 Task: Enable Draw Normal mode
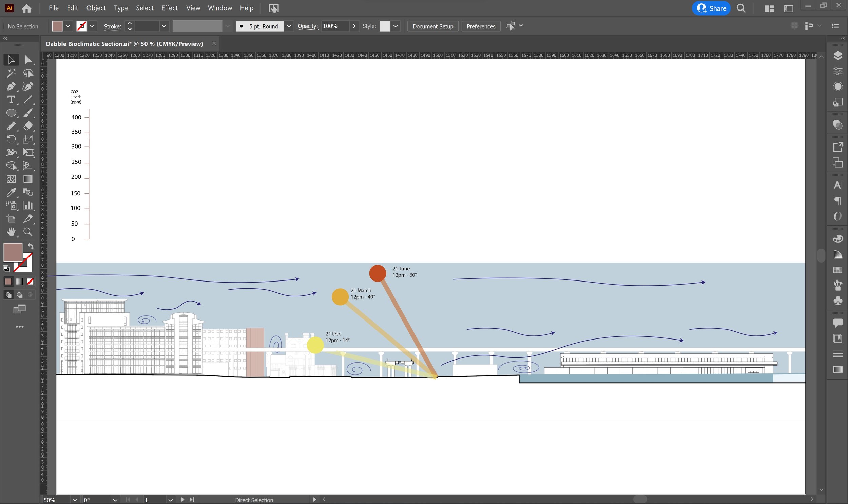(x=8, y=295)
